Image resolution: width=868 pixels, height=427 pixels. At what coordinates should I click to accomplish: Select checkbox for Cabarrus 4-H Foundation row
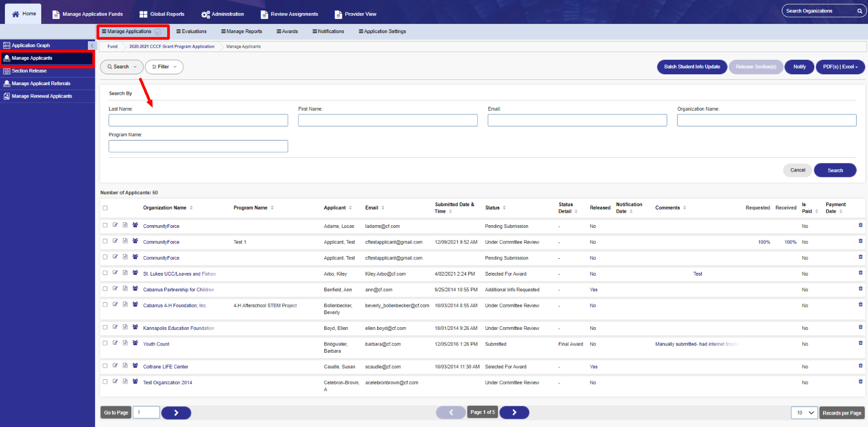point(105,304)
